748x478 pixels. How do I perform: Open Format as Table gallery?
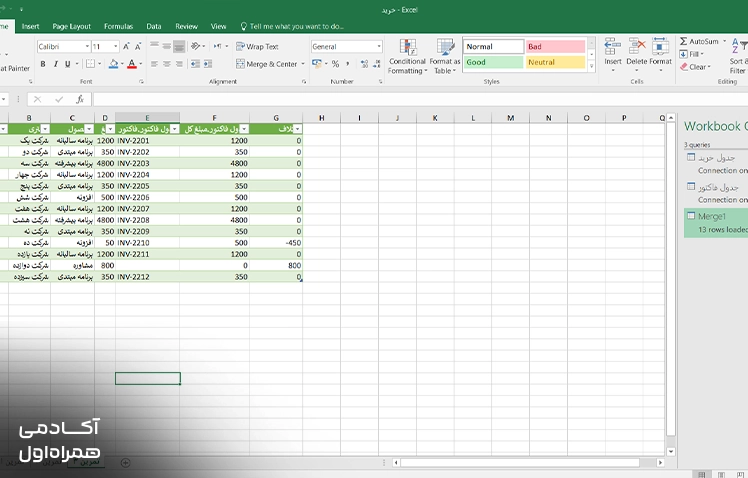(445, 57)
